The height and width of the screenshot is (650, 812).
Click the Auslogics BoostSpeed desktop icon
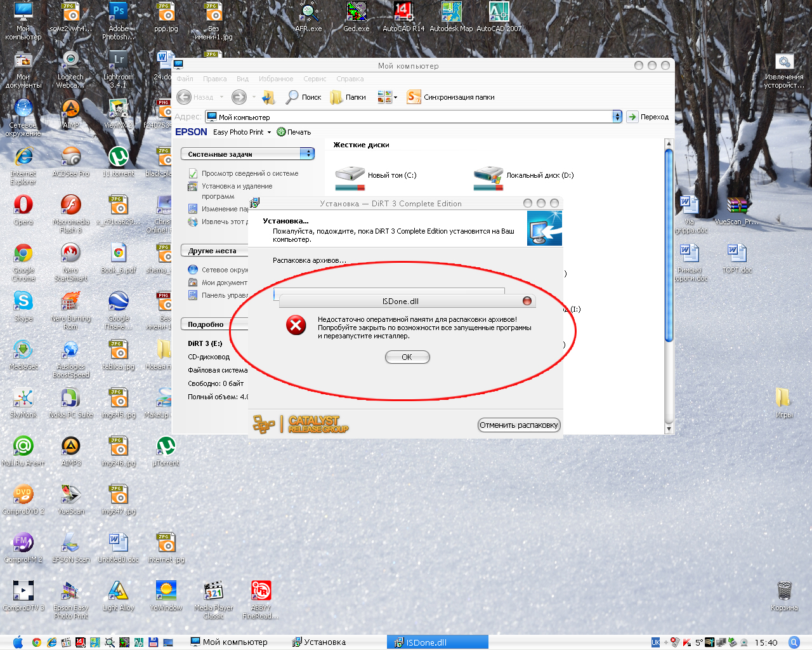coord(71,359)
